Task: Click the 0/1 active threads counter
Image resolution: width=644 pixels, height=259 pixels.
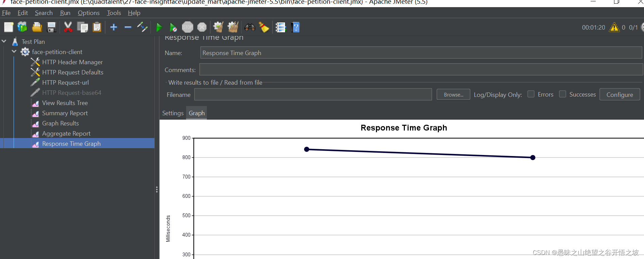Action: [x=633, y=28]
